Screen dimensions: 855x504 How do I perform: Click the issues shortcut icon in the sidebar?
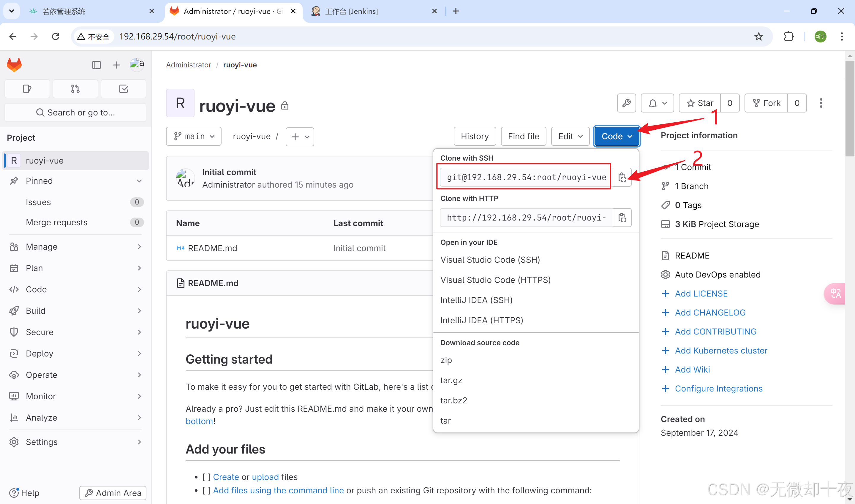click(27, 89)
